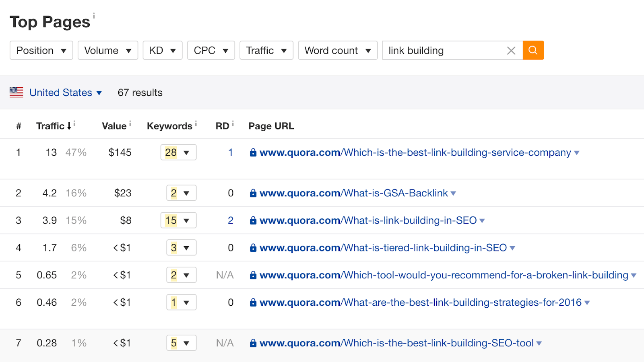The image size is (644, 362).
Task: Open Which-is-the-best-link-building-SEO-tool link
Action: [396, 343]
